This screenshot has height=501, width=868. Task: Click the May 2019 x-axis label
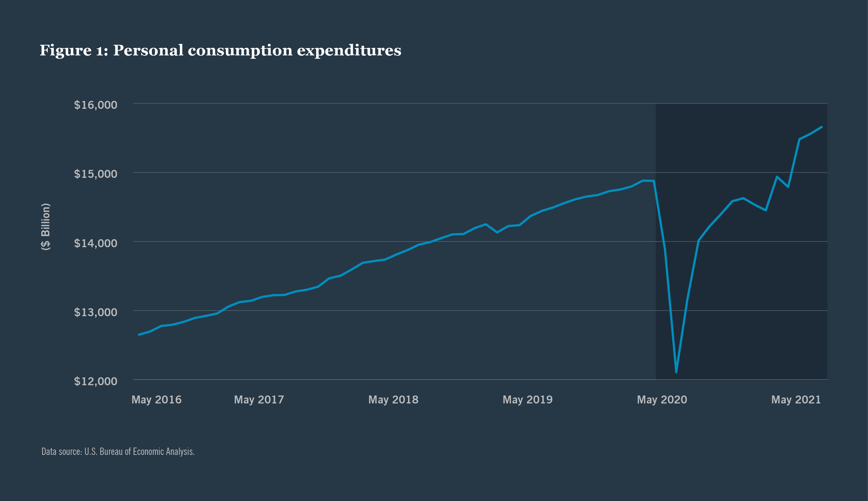[528, 399]
